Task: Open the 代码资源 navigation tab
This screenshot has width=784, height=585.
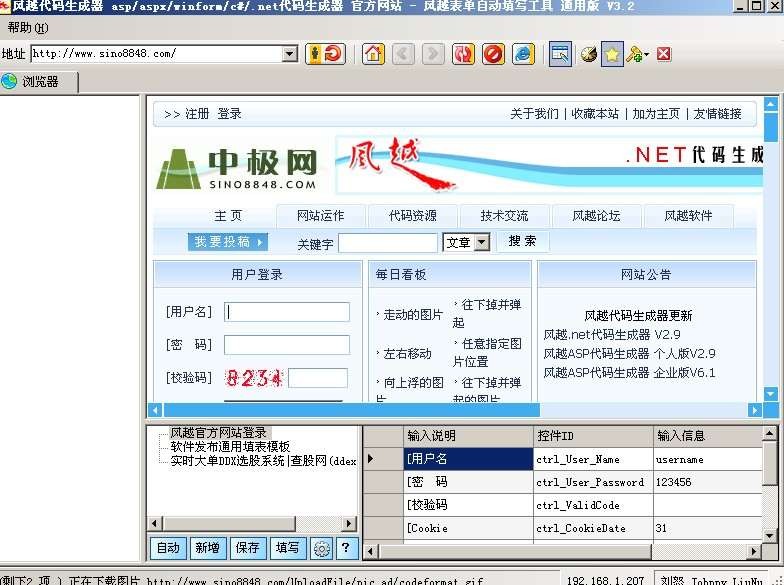Action: tap(412, 216)
